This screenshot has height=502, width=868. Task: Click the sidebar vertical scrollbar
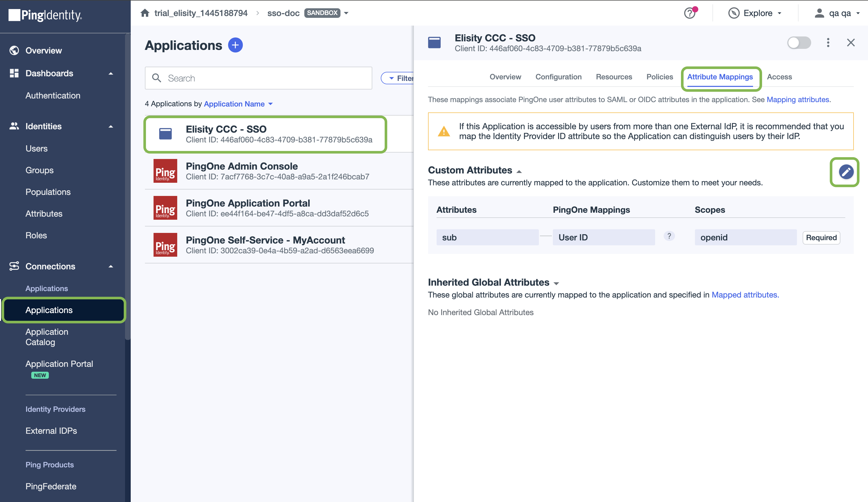coord(128,186)
